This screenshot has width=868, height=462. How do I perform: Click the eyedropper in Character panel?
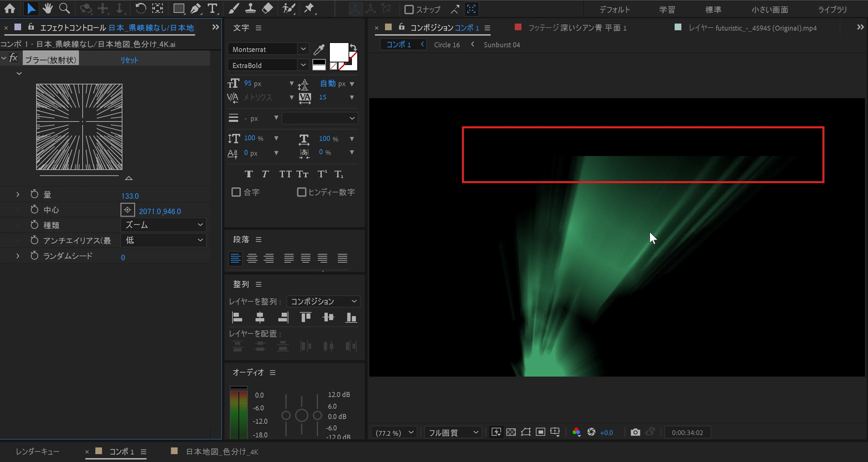coord(318,50)
